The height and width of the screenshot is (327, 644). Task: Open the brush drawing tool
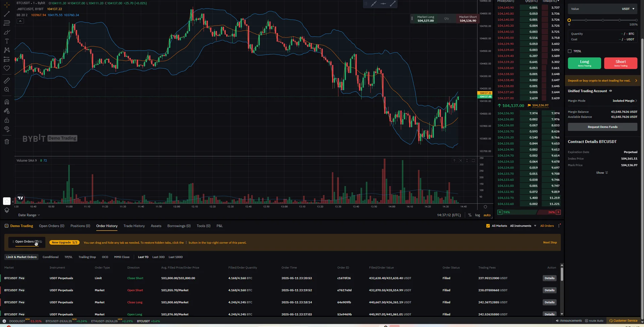coord(7,32)
